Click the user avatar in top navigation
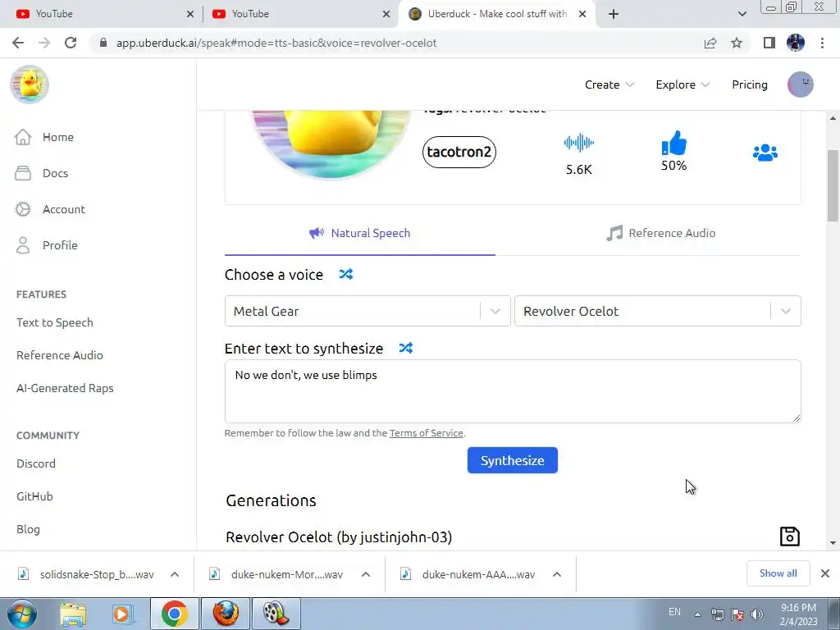This screenshot has width=840, height=630. pos(801,84)
